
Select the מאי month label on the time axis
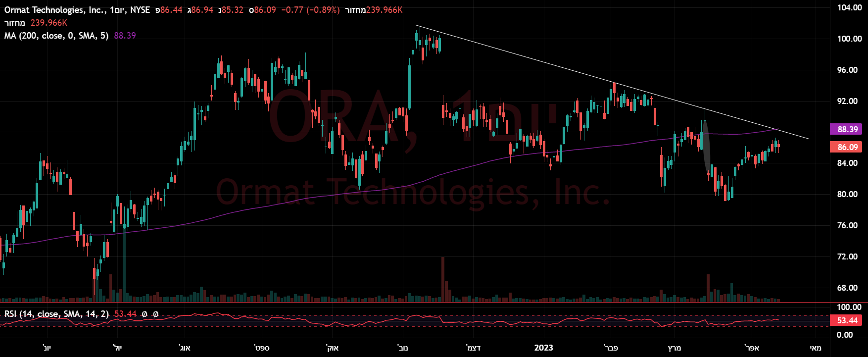(x=815, y=348)
